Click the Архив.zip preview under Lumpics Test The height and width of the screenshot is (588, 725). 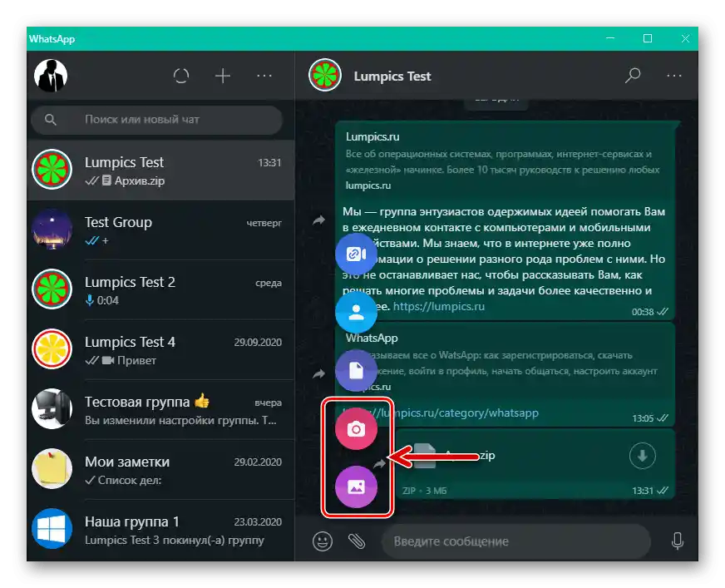(139, 180)
